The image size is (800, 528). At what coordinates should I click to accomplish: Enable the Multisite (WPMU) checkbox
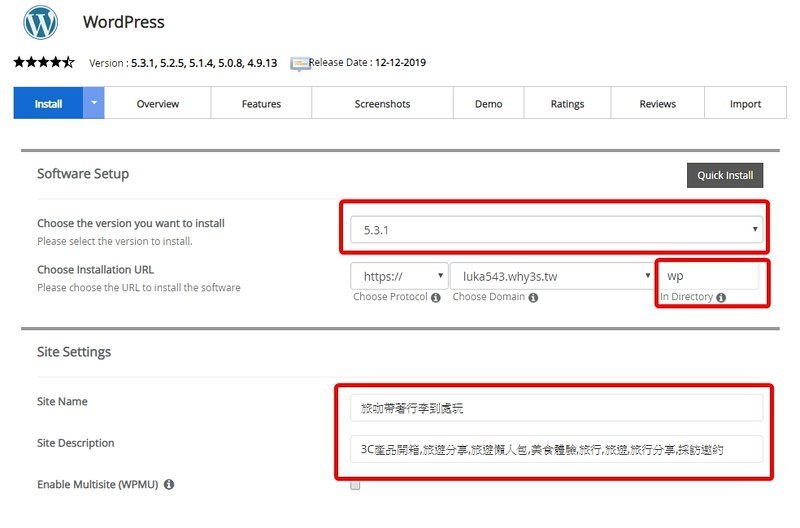pos(355,485)
